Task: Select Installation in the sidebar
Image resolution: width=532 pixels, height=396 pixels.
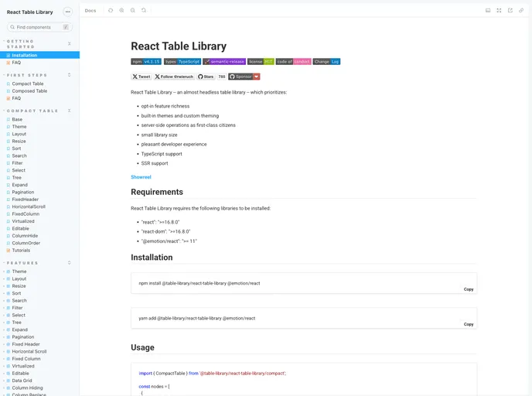Action: click(x=39, y=55)
